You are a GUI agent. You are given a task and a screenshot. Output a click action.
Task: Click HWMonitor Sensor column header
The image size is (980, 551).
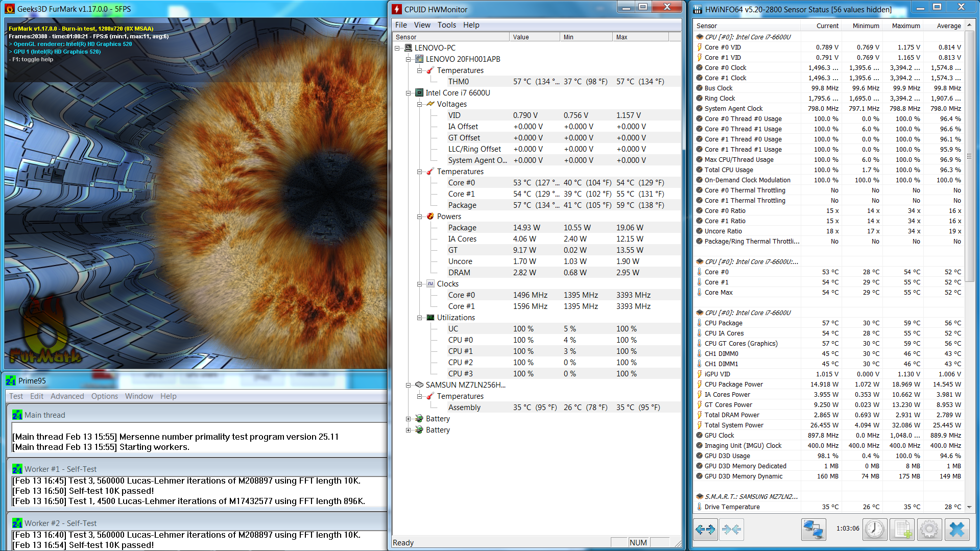451,37
